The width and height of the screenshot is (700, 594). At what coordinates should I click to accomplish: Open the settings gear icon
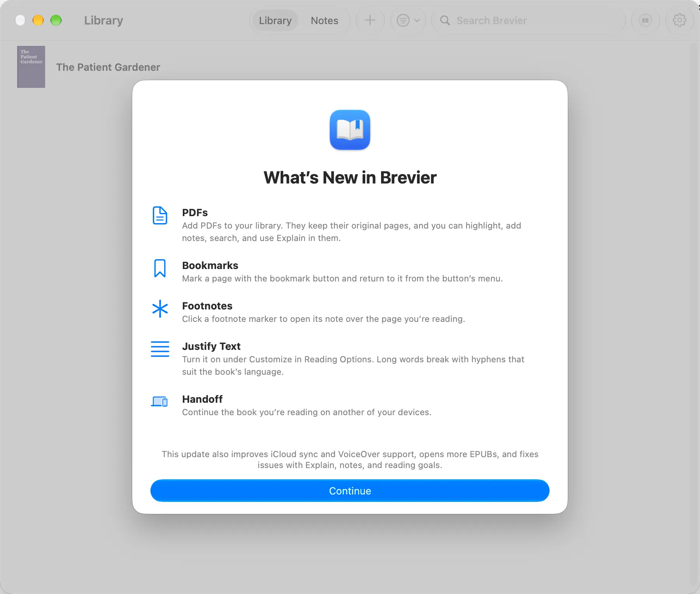coord(679,20)
